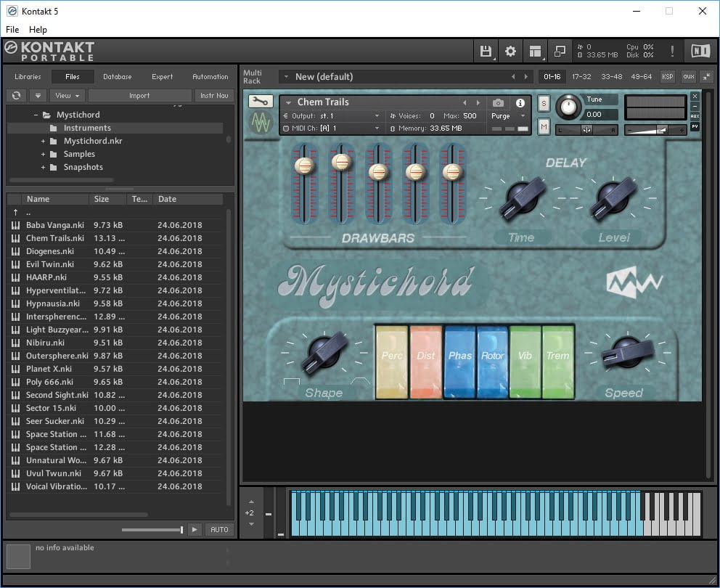Open the View dropdown in the browser
This screenshot has height=588, width=720.
[67, 96]
